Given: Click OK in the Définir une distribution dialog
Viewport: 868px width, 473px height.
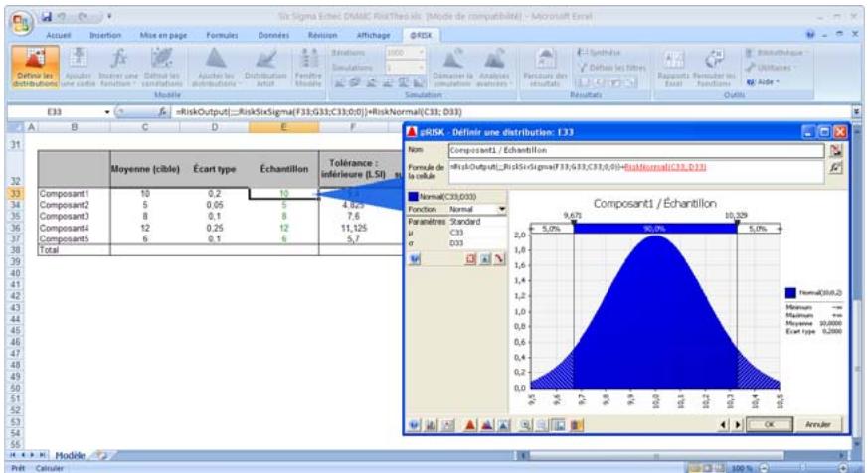Looking at the screenshot, I should click(x=769, y=425).
